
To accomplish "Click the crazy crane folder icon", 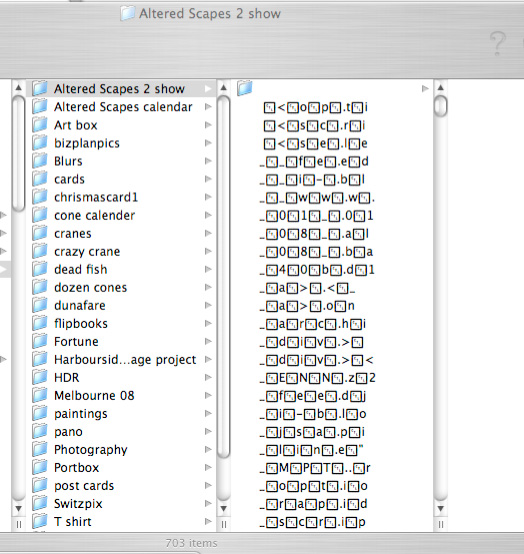I will pyautogui.click(x=40, y=251).
